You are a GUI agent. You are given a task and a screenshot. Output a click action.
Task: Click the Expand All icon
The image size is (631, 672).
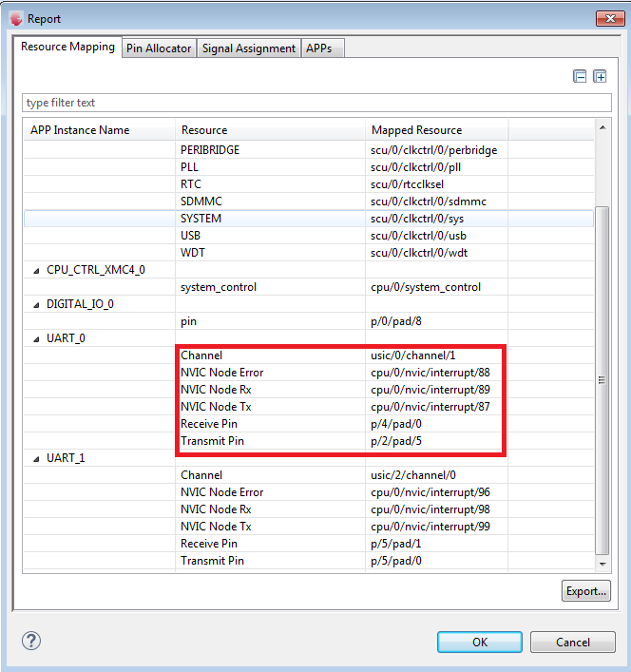(x=600, y=77)
